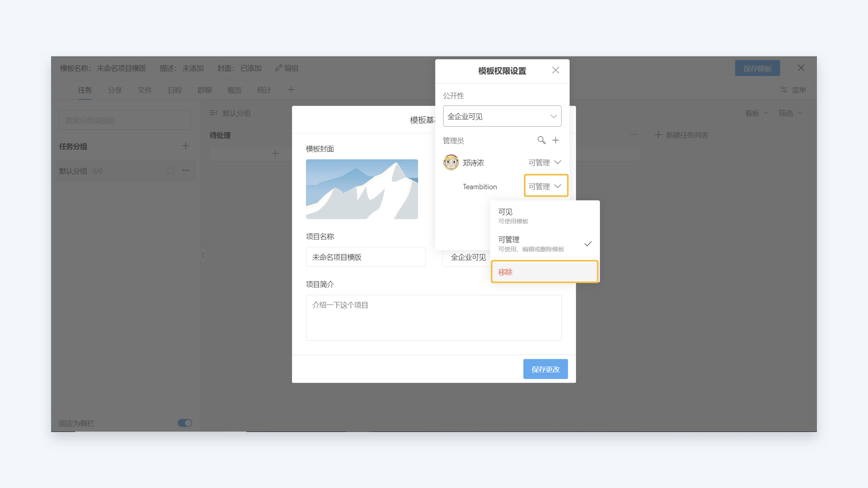This screenshot has width=868, height=488.
Task: Focus the 项目名称 input field
Action: (x=365, y=257)
